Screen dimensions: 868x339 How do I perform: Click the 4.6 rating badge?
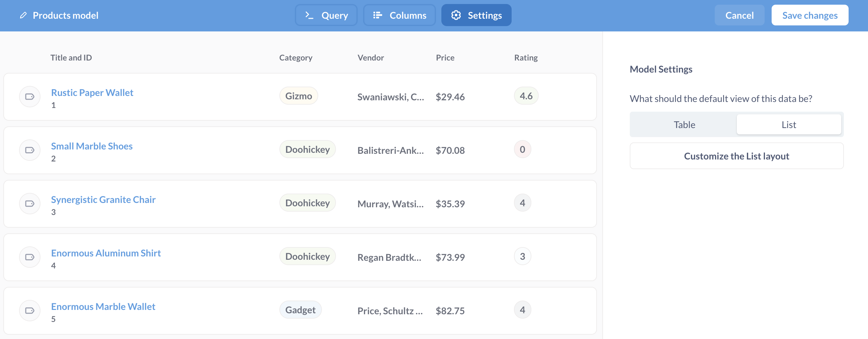(526, 96)
